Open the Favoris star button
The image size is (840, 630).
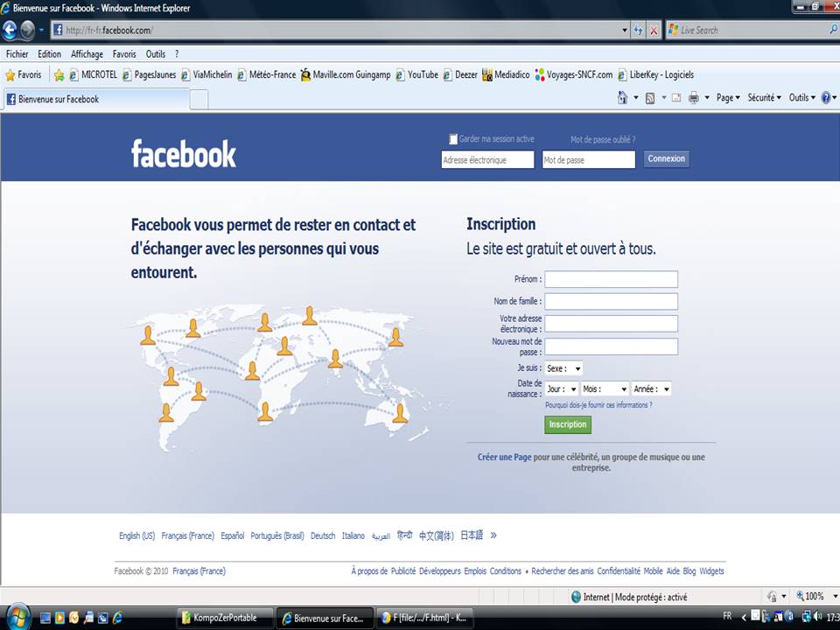(x=24, y=75)
